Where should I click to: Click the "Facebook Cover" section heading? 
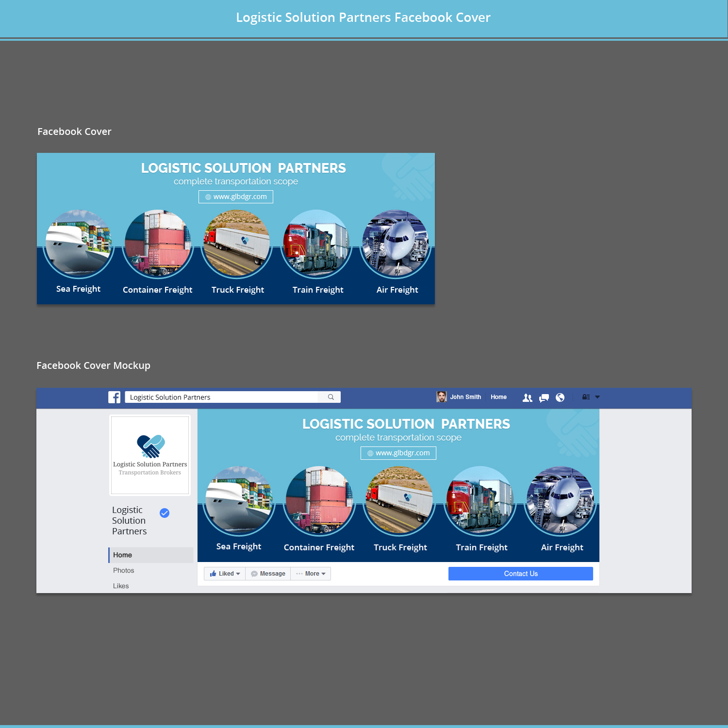coord(74,132)
